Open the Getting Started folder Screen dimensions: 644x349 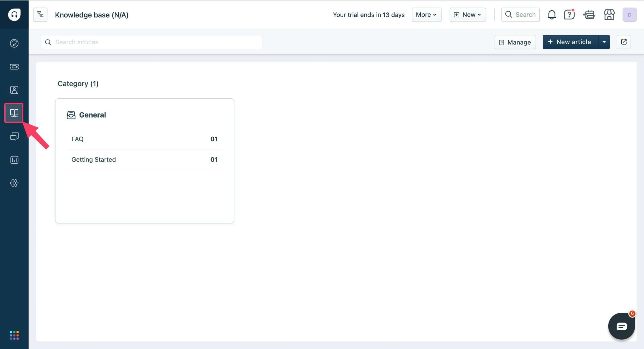click(x=144, y=160)
